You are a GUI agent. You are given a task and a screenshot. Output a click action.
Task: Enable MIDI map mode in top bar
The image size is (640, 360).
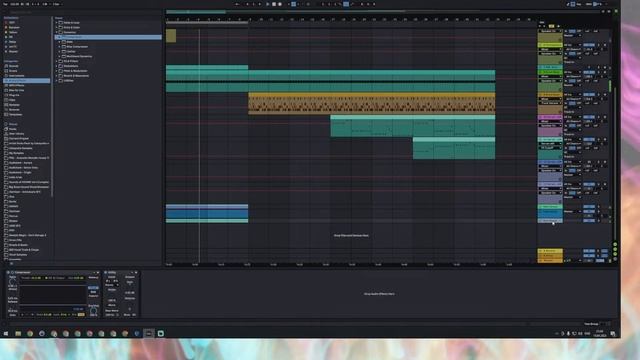click(589, 4)
